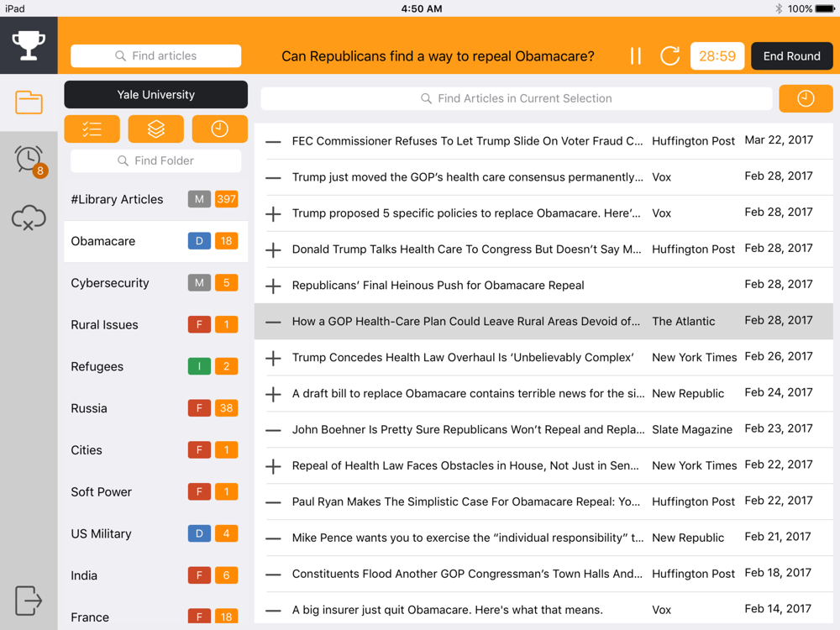Open the #Library Articles folder
840x630 pixels.
click(156, 199)
